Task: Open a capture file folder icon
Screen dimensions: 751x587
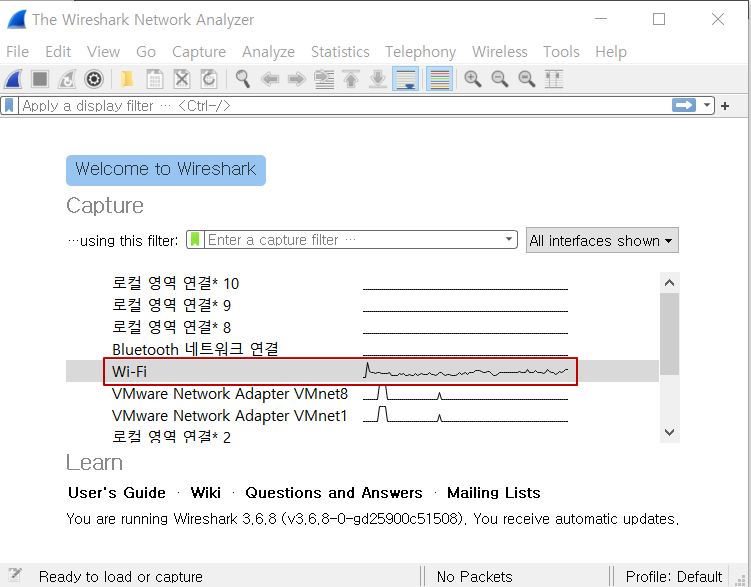Action: [127, 79]
